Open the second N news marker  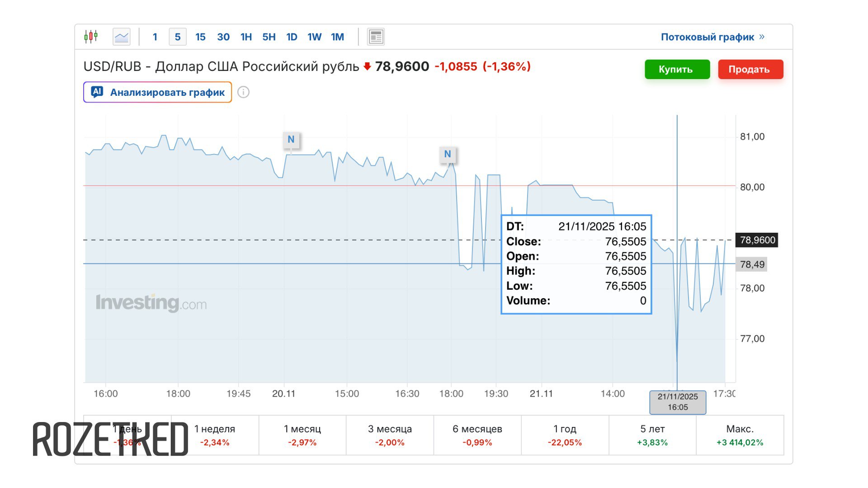[448, 154]
